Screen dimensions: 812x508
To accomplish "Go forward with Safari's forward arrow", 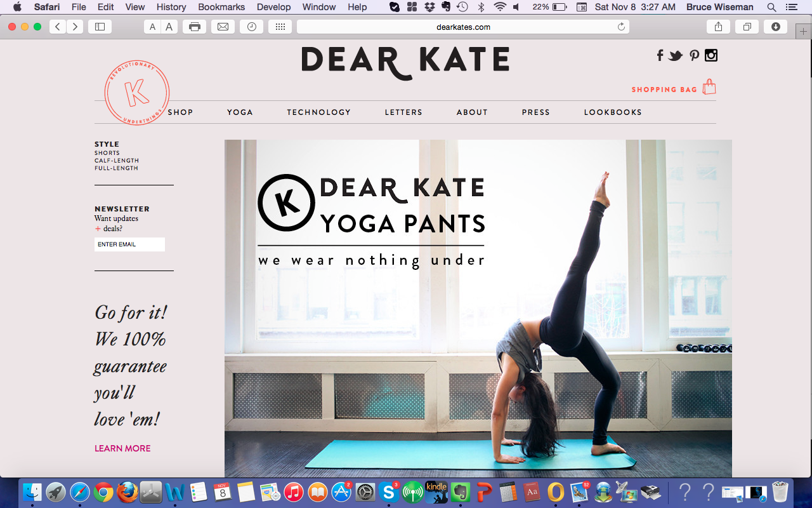I will pos(75,27).
